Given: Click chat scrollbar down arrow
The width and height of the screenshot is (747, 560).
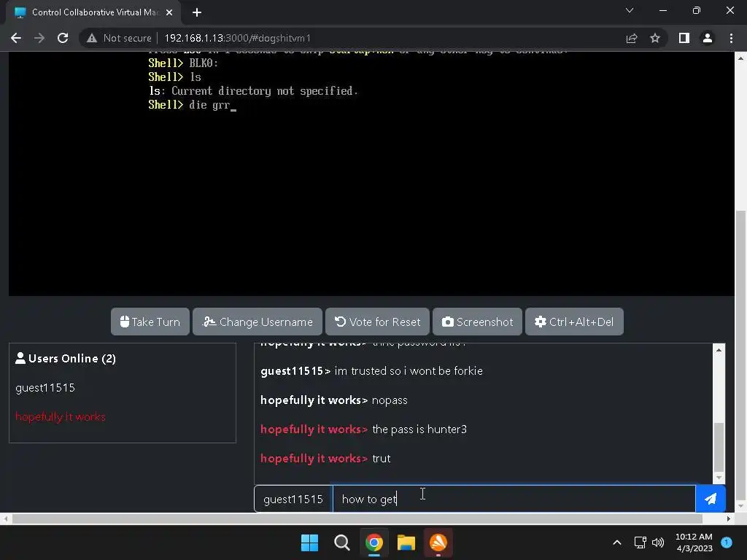Looking at the screenshot, I should pyautogui.click(x=719, y=478).
